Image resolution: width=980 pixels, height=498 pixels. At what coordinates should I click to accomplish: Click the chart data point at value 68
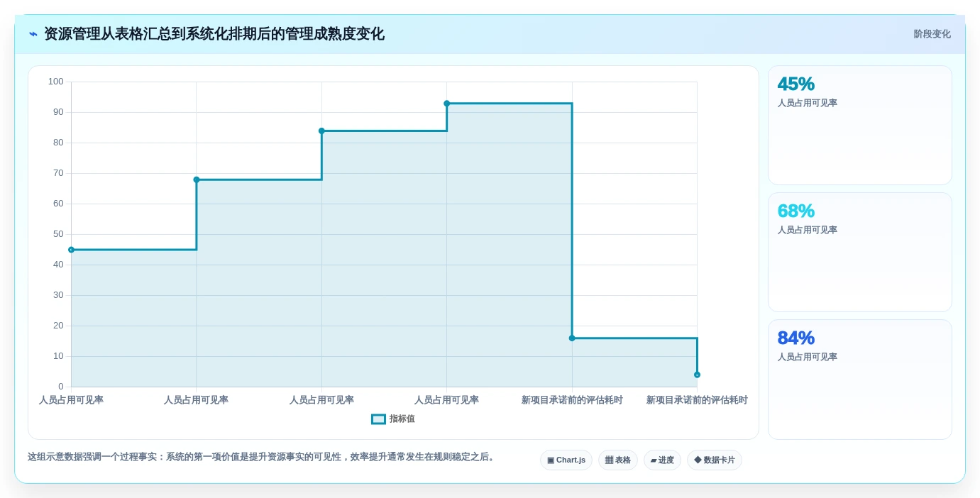coord(197,179)
